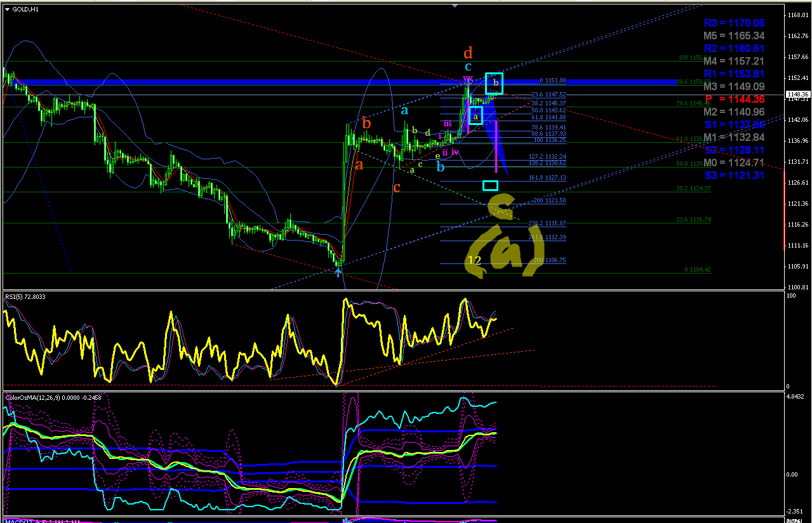Click the green retracement label 38.2 1124.37

(x=693, y=188)
